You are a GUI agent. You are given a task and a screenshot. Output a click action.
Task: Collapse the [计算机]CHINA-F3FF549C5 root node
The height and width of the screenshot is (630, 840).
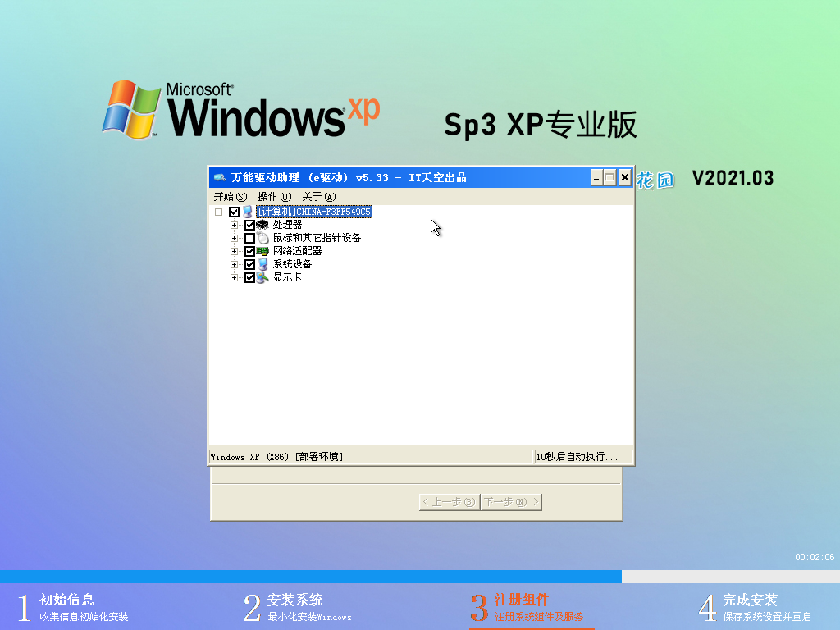coord(218,212)
